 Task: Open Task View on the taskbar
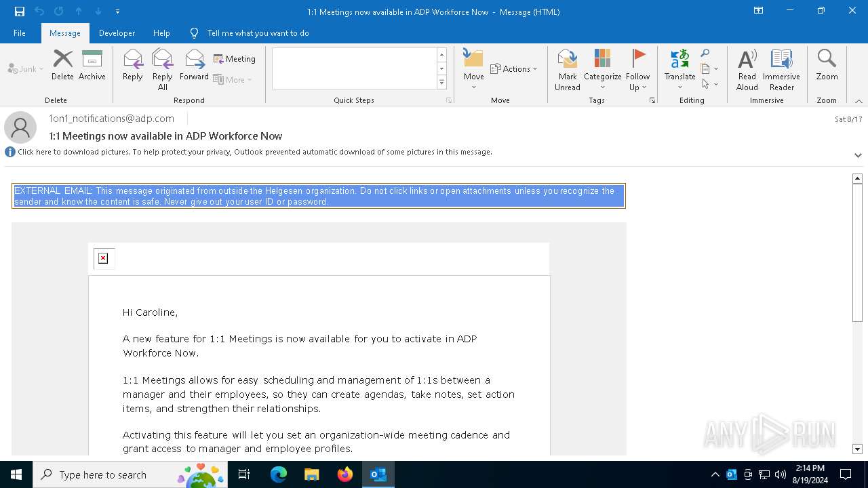pos(244,474)
